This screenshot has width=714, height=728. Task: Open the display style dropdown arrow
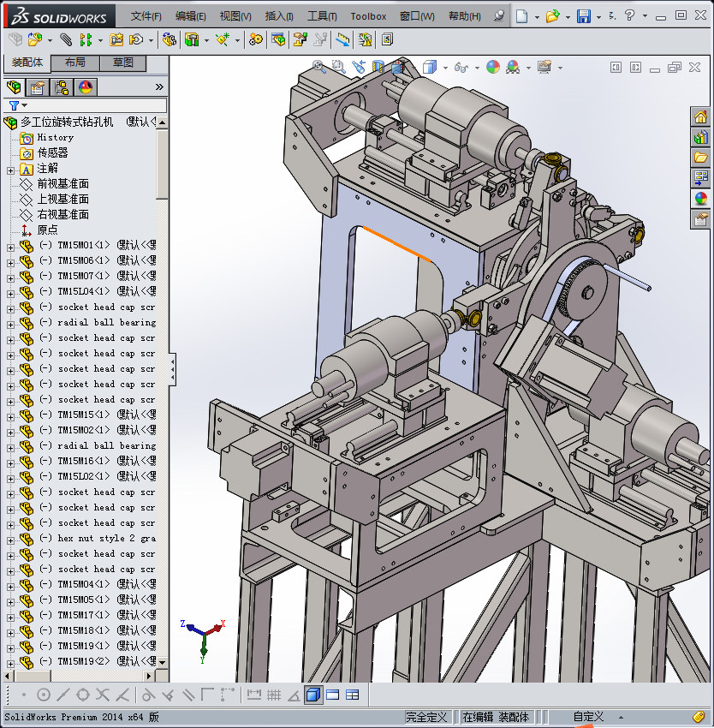coord(446,67)
